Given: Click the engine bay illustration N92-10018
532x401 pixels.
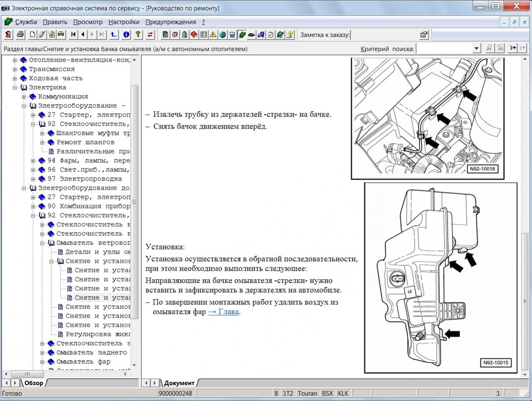Looking at the screenshot, I should (428, 119).
